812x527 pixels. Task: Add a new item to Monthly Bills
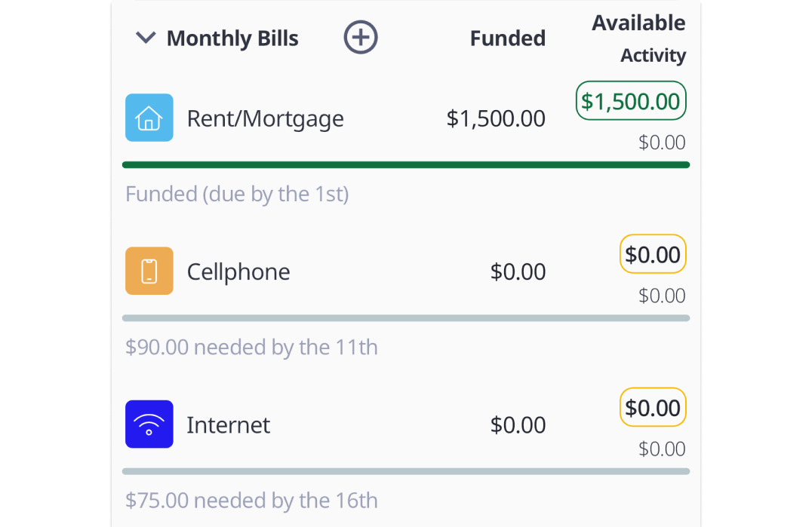click(x=361, y=38)
